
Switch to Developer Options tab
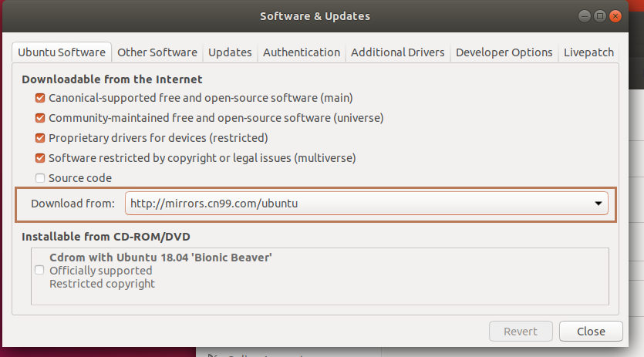click(x=504, y=52)
